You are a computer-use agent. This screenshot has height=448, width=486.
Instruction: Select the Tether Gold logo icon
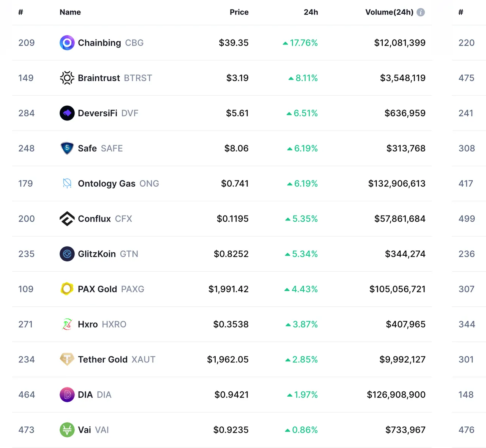point(67,359)
